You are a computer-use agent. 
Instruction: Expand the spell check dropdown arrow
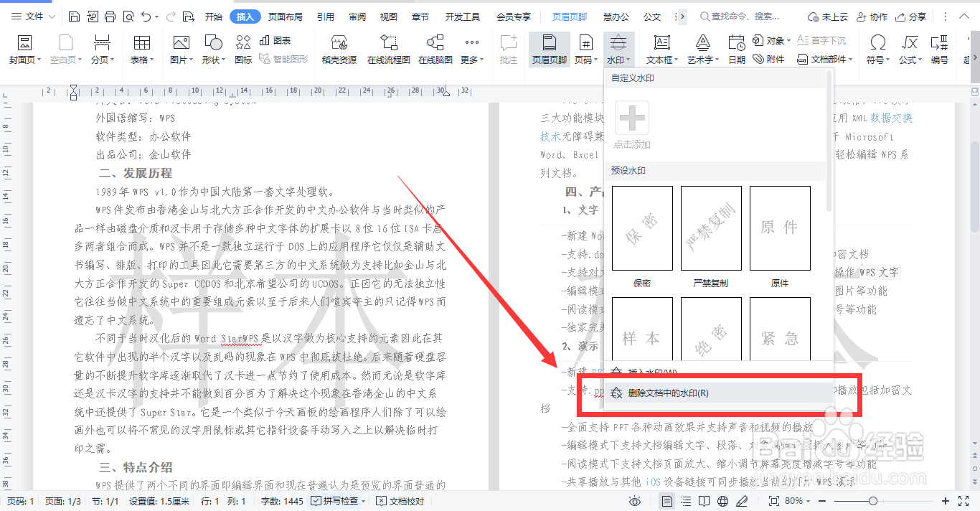(363, 501)
